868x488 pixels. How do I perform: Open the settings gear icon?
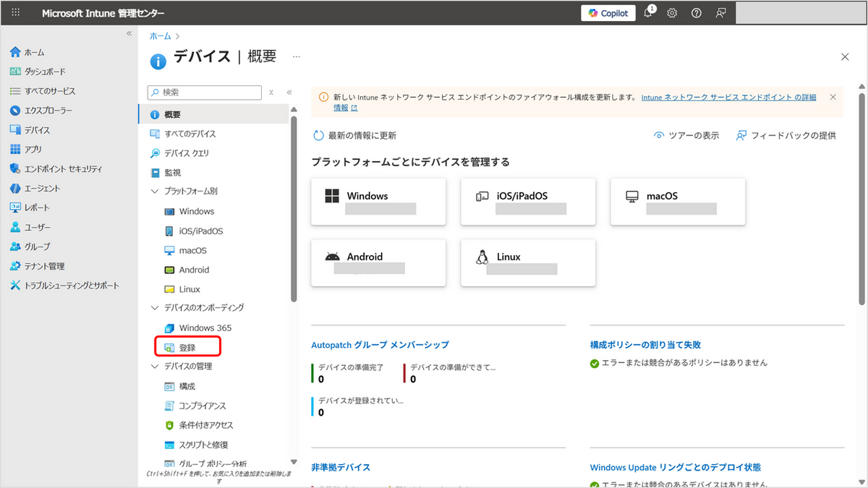coord(672,13)
